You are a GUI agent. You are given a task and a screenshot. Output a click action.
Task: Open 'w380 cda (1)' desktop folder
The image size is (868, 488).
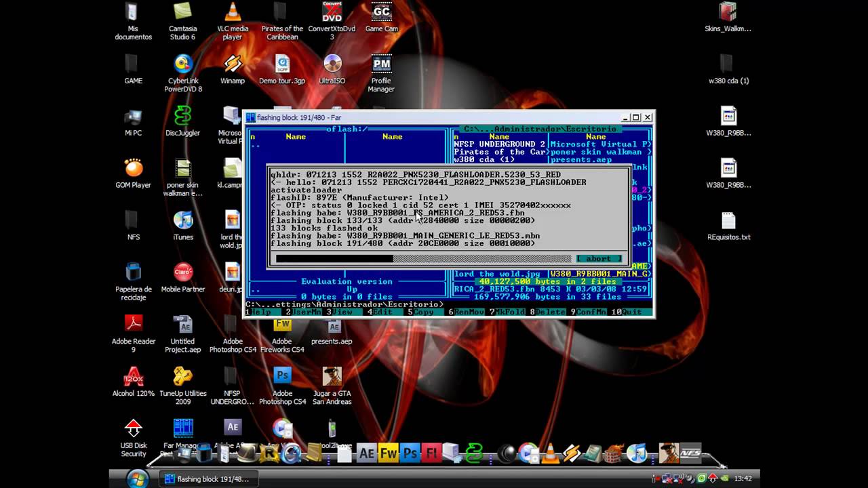728,69
